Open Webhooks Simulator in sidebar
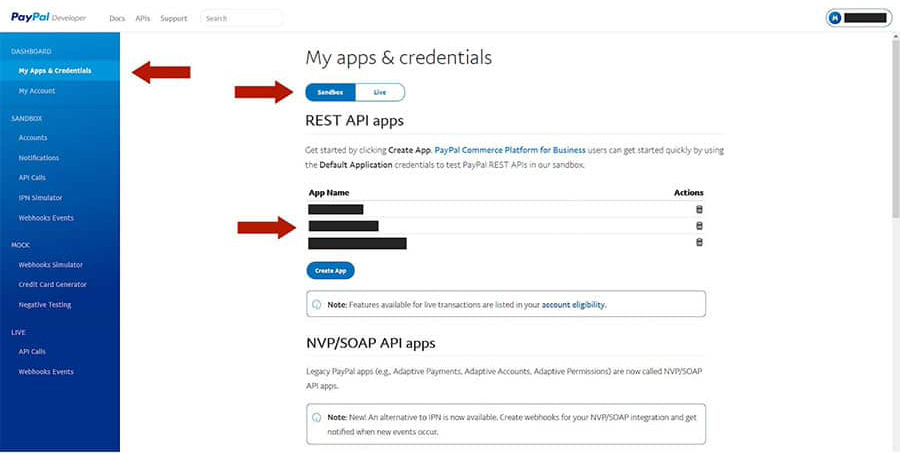 pos(50,265)
